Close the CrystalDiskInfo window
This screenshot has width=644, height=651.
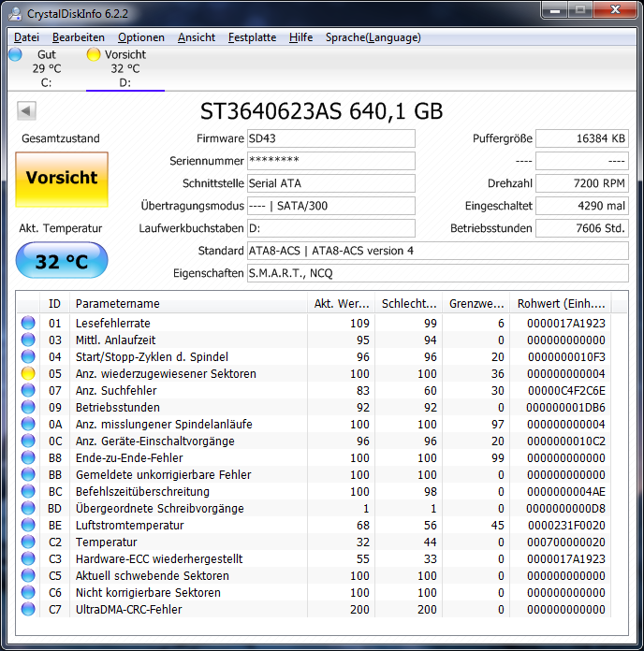615,9
